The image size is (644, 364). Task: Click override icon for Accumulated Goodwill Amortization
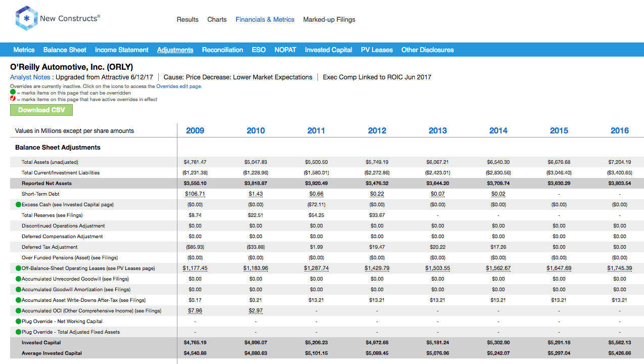tap(19, 290)
